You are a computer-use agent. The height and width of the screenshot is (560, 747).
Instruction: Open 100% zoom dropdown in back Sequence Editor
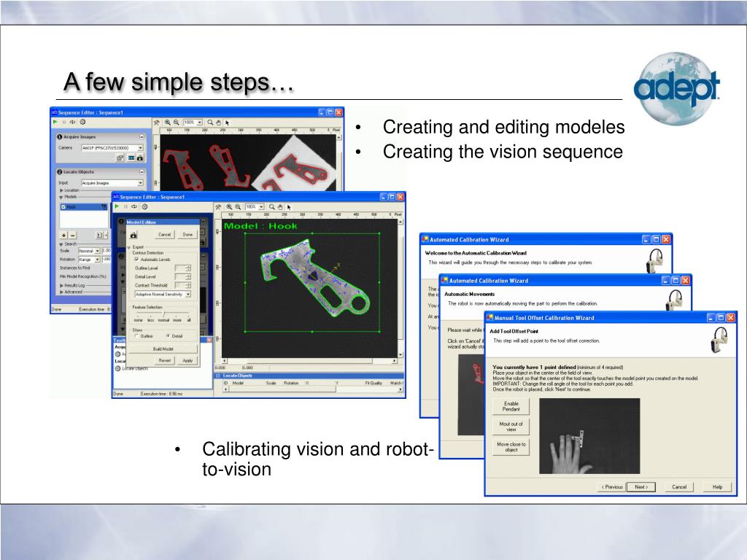point(200,122)
